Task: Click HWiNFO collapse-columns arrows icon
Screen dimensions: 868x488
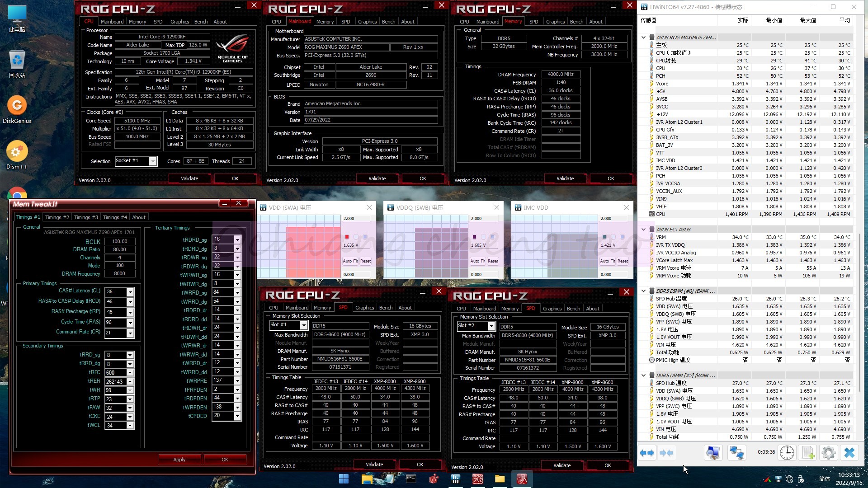Action: tap(666, 453)
